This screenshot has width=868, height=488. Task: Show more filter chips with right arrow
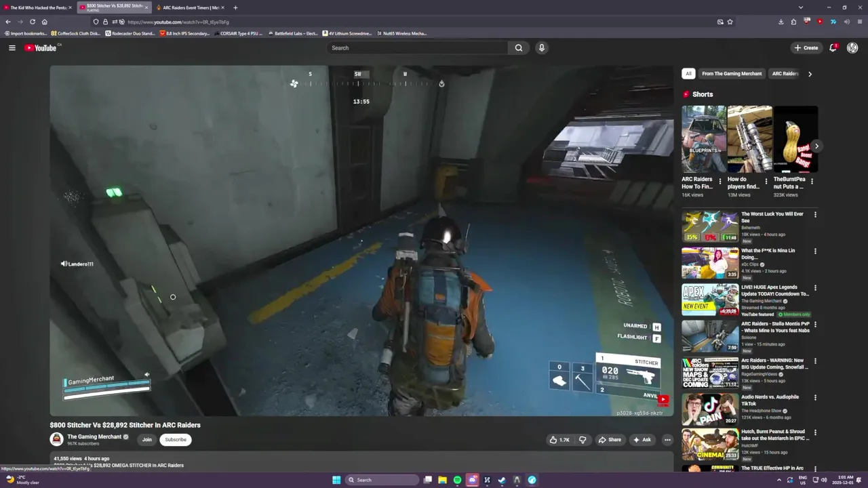[810, 74]
